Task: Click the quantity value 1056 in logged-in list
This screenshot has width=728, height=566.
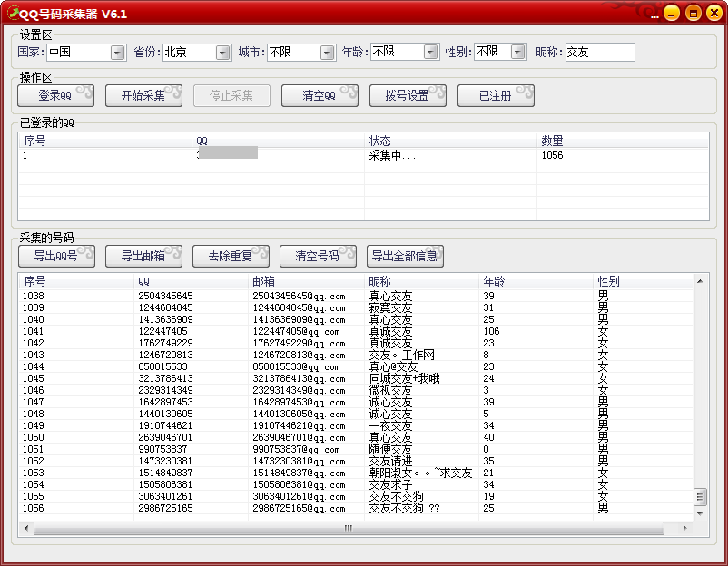Action: point(552,155)
